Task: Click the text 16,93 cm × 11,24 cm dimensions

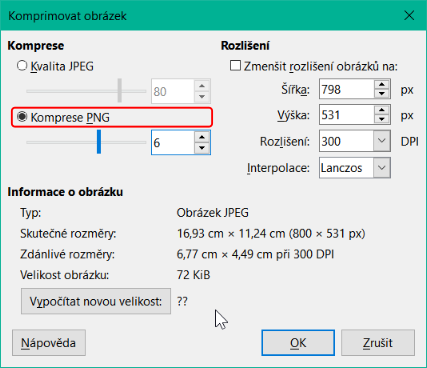Action: pyautogui.click(x=231, y=234)
